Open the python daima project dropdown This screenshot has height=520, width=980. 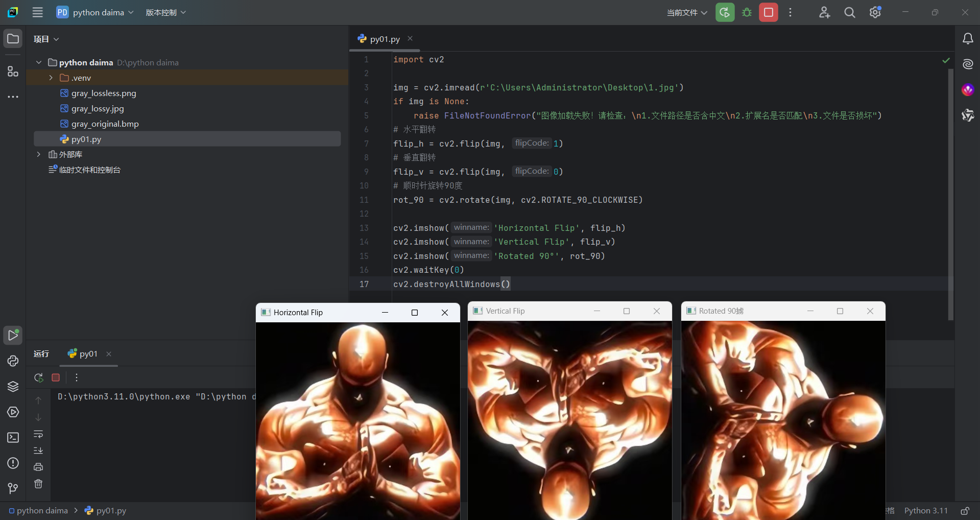[95, 12]
